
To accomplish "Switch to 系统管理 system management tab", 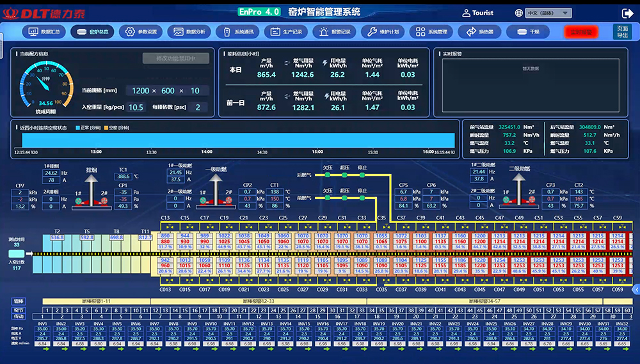I will click(x=431, y=32).
